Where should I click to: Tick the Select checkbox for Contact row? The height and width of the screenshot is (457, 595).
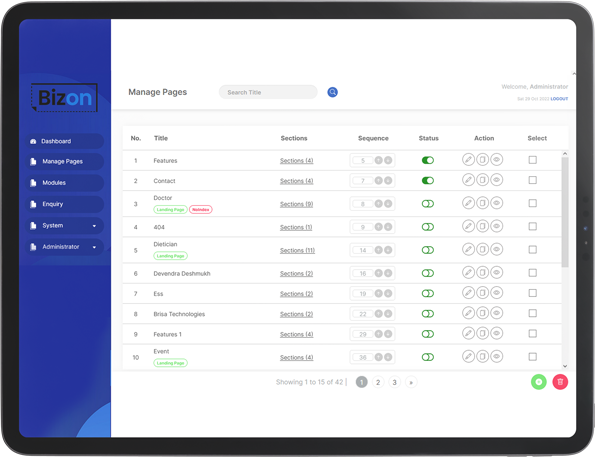pyautogui.click(x=533, y=180)
